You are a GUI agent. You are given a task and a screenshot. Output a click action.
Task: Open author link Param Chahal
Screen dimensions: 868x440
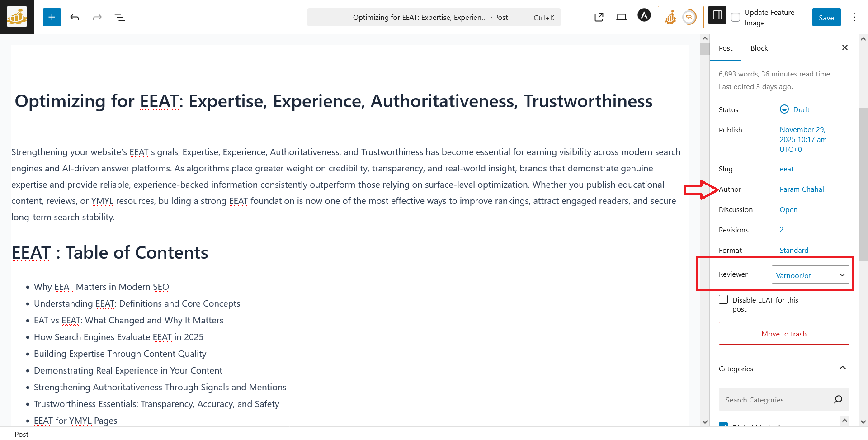pyautogui.click(x=802, y=189)
